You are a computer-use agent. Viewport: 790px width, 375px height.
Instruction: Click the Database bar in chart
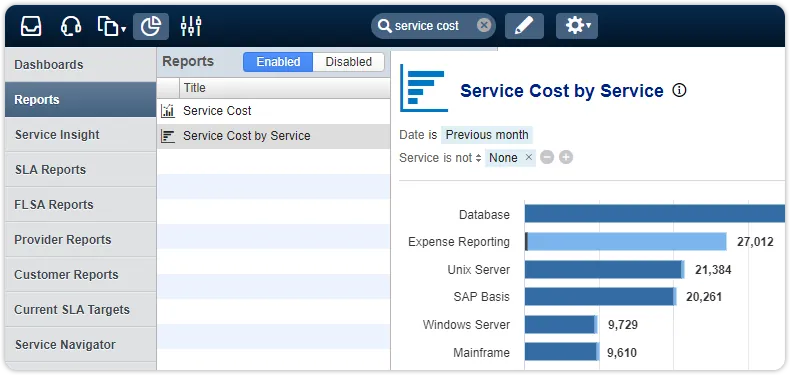(x=654, y=214)
